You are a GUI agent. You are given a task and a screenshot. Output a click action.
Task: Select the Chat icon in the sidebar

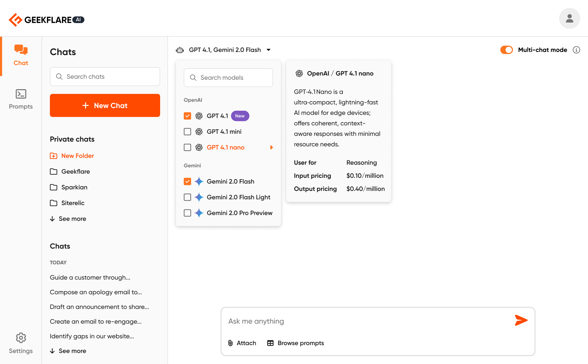[21, 50]
